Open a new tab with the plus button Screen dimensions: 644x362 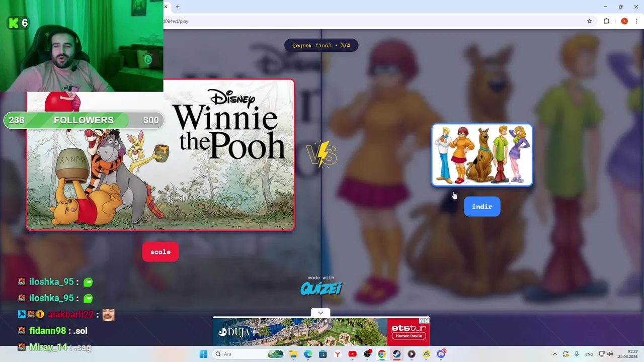[178, 7]
